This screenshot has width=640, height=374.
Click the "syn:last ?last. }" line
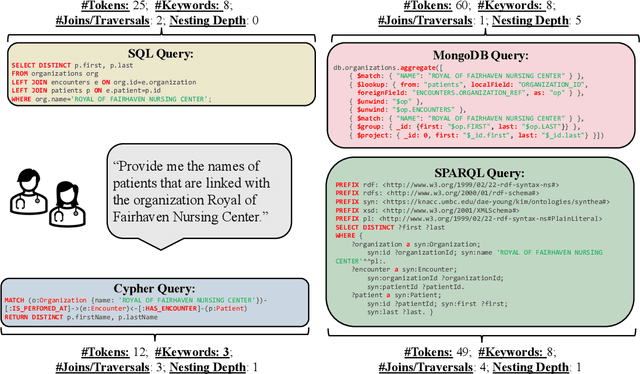pos(400,312)
